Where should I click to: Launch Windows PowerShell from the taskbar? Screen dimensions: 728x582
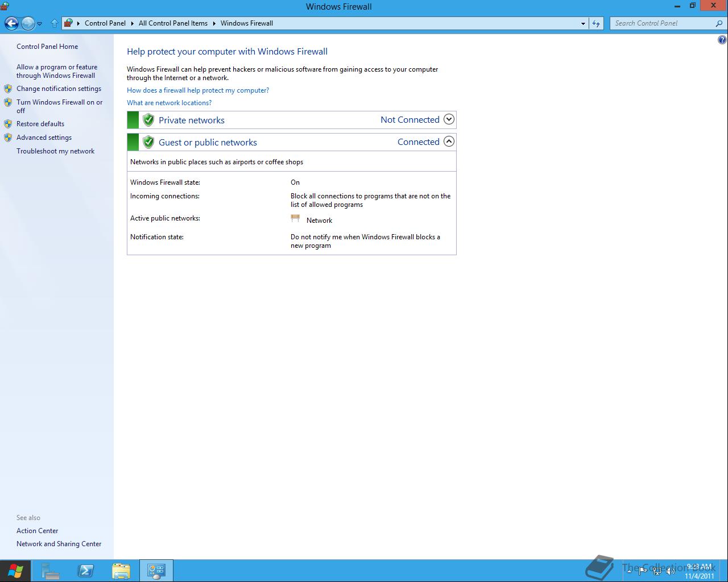(x=86, y=571)
